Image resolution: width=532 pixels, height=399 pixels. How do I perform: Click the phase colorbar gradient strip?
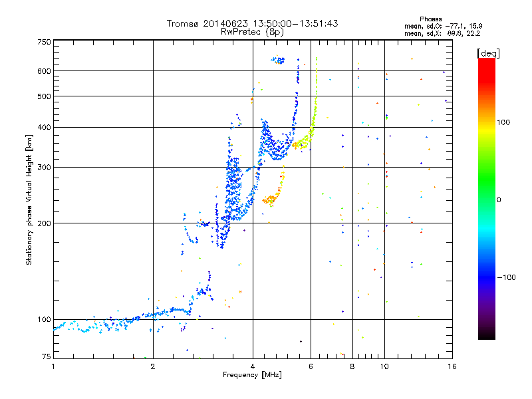pyautogui.click(x=487, y=198)
